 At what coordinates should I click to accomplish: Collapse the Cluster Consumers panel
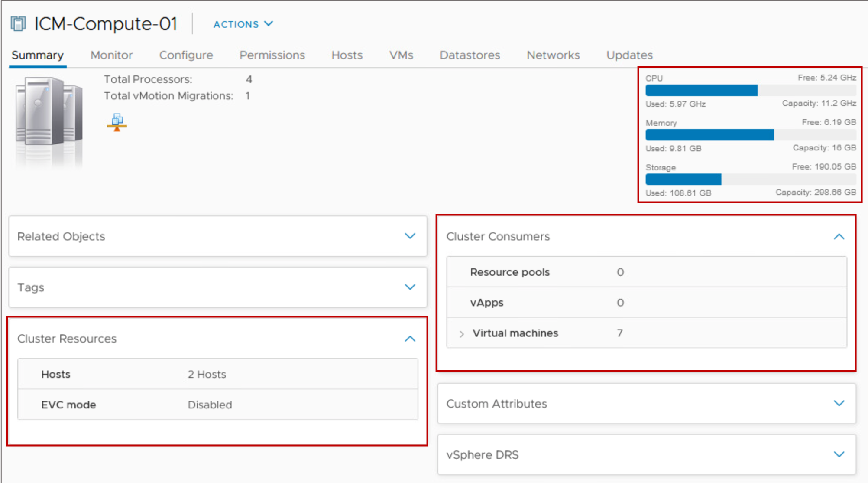pos(839,236)
